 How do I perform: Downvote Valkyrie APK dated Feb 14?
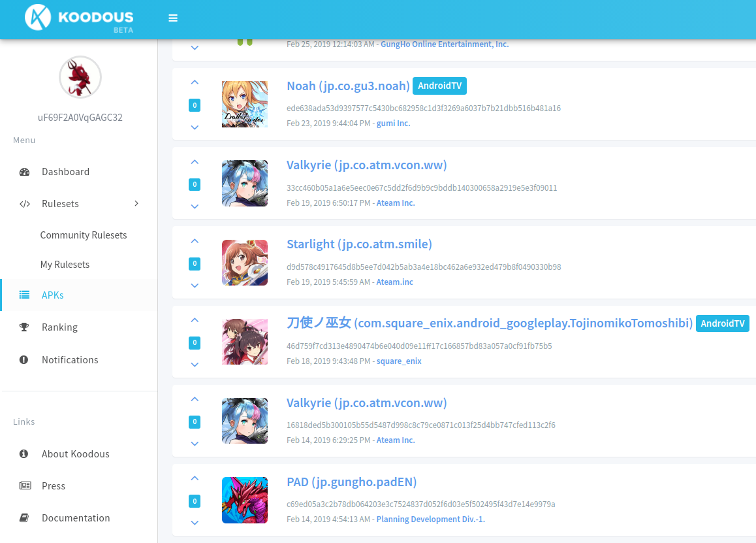coord(195,444)
